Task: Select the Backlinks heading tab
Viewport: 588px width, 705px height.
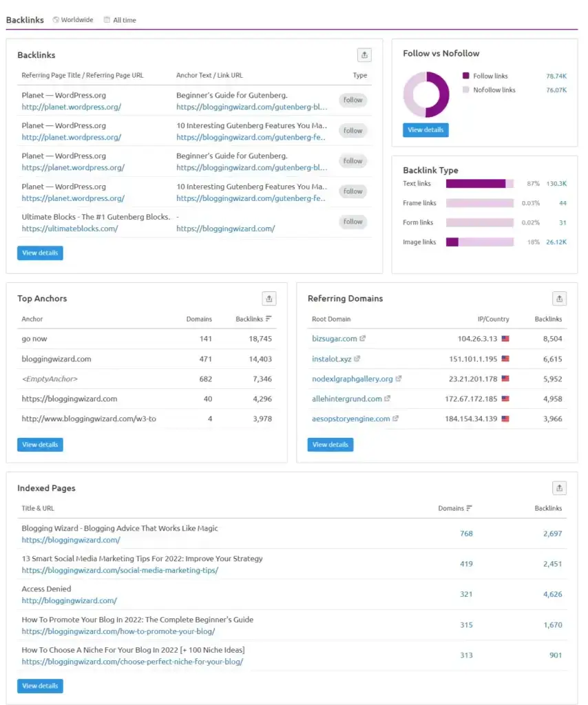Action: pos(25,20)
